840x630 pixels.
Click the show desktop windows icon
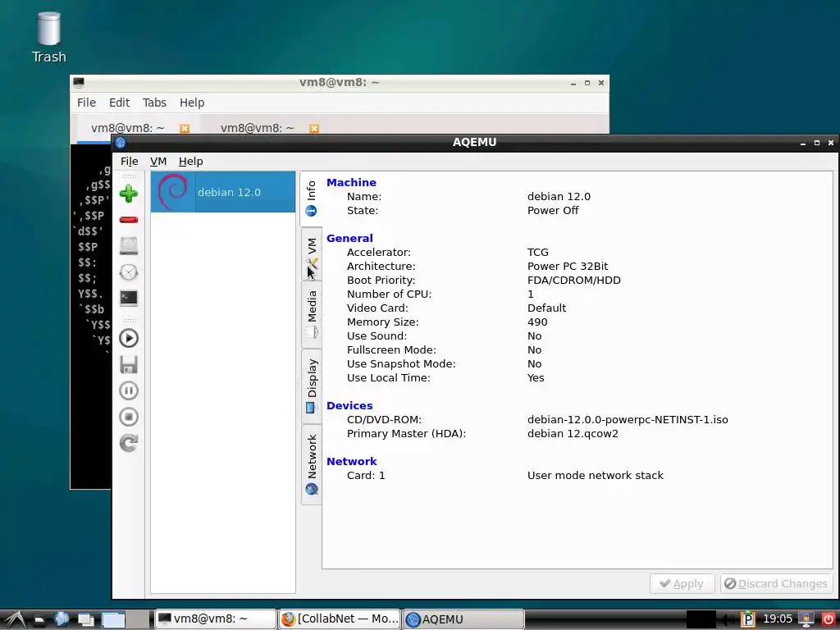85,619
